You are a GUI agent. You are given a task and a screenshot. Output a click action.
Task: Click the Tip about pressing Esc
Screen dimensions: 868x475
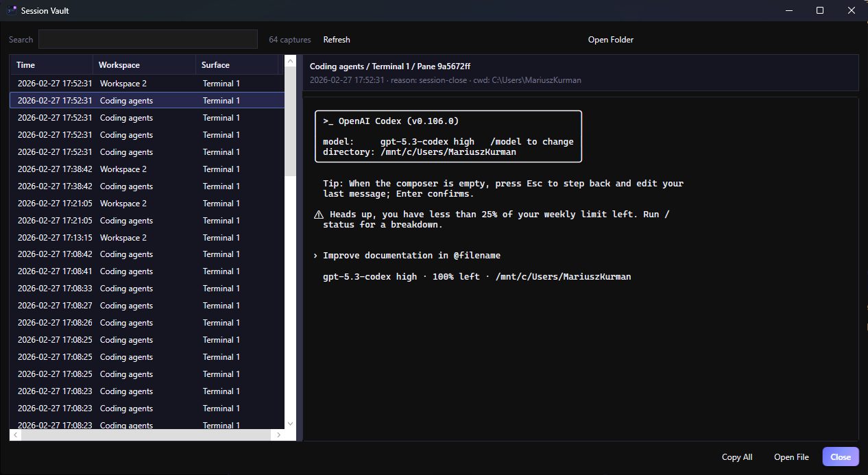pos(503,188)
